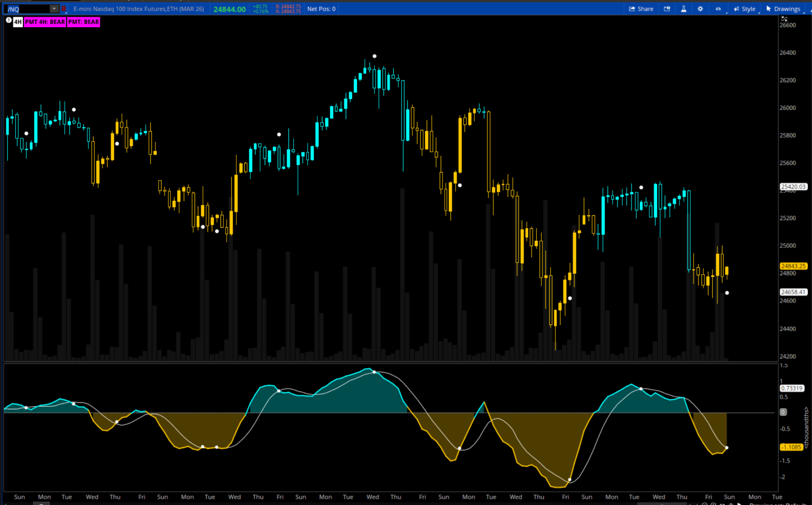Click the 0.73319 oscillator value bubble
This screenshot has width=812, height=505.
click(x=792, y=388)
